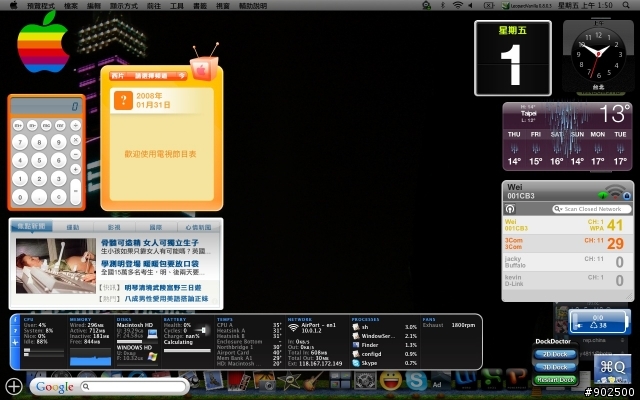This screenshot has width=640, height=400.
Task: Click the WINDOWS HD disk icon in iStat
Action: [x=153, y=356]
